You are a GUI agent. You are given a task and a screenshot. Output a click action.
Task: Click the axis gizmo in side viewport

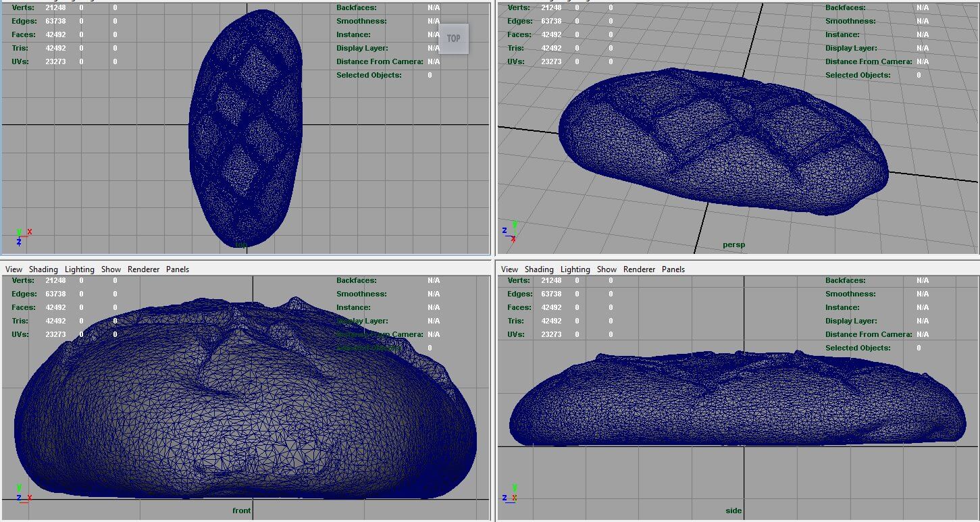point(511,493)
